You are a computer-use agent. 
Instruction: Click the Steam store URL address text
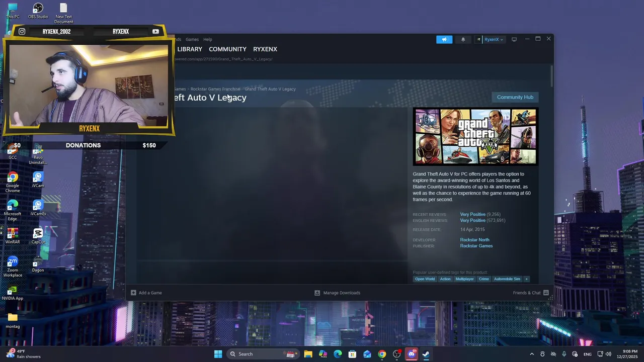[223, 59]
